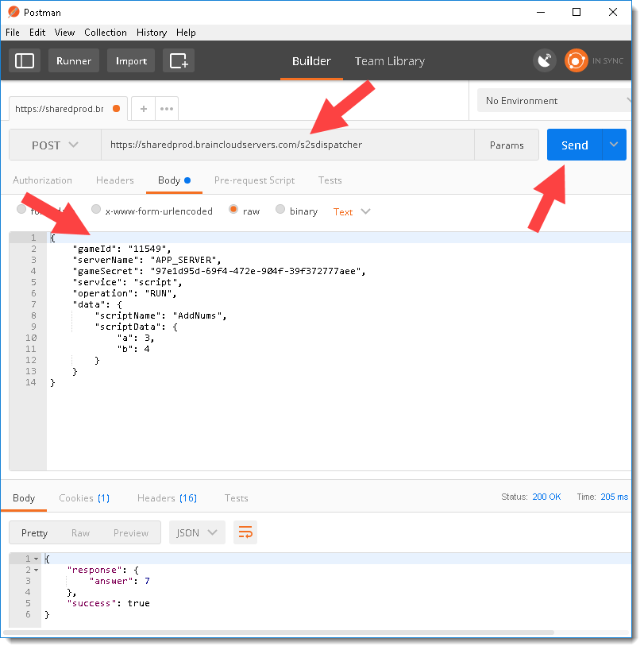Image resolution: width=644 pixels, height=650 pixels.
Task: Click the create-new-tab window icon in the toolbar
Action: pos(179,60)
